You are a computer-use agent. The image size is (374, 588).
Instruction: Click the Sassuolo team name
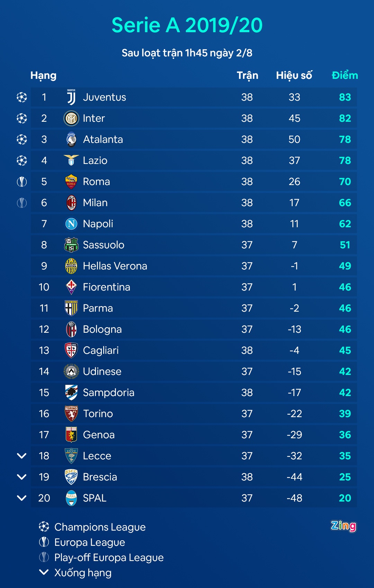click(x=104, y=245)
